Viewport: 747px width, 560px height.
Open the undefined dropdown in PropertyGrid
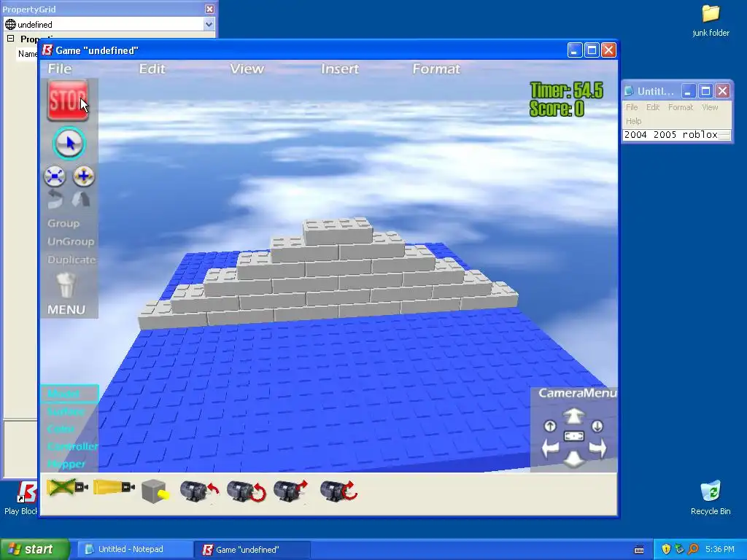coord(209,24)
